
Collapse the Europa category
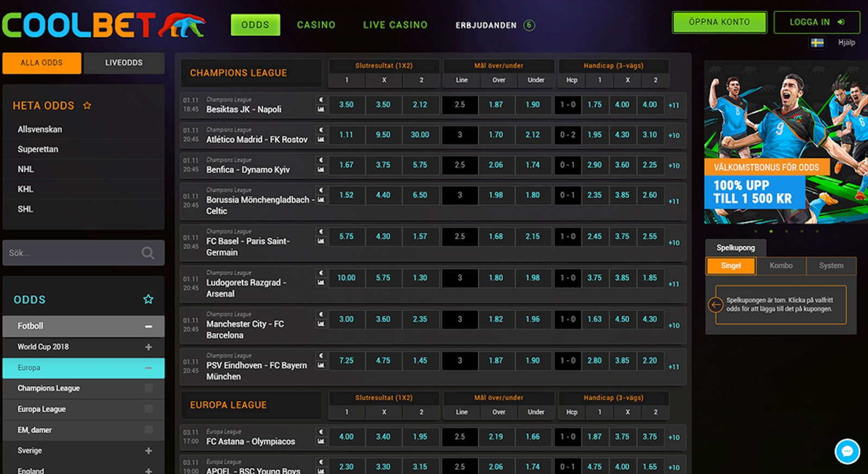[148, 368]
